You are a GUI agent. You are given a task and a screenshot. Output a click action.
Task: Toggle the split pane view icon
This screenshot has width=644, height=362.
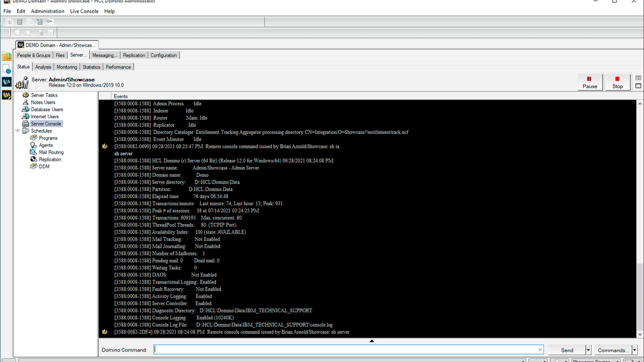tap(638, 78)
